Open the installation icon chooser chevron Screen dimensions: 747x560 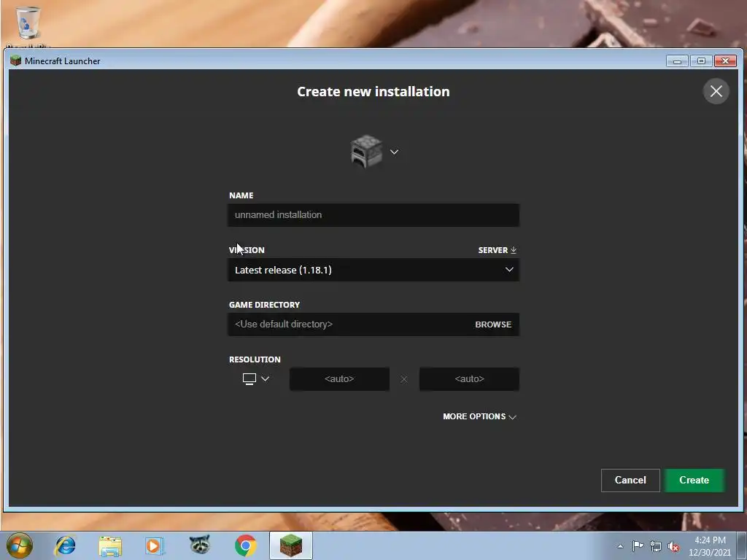(x=394, y=152)
